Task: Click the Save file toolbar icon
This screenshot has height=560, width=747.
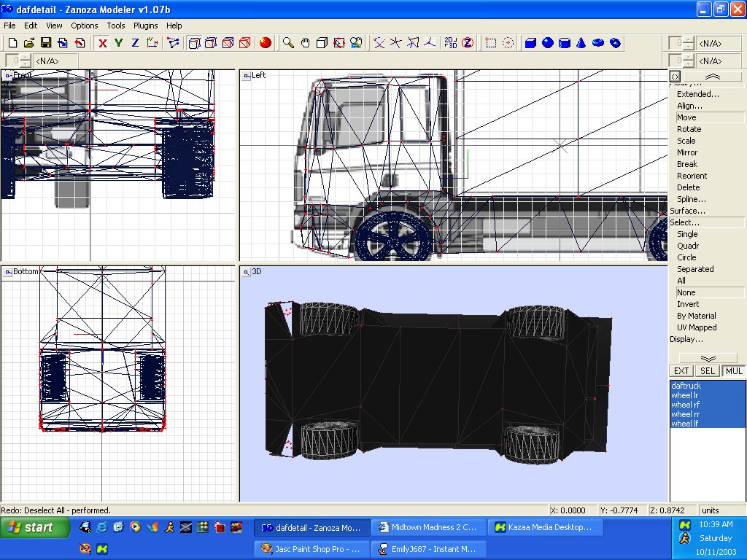Action: tap(46, 43)
